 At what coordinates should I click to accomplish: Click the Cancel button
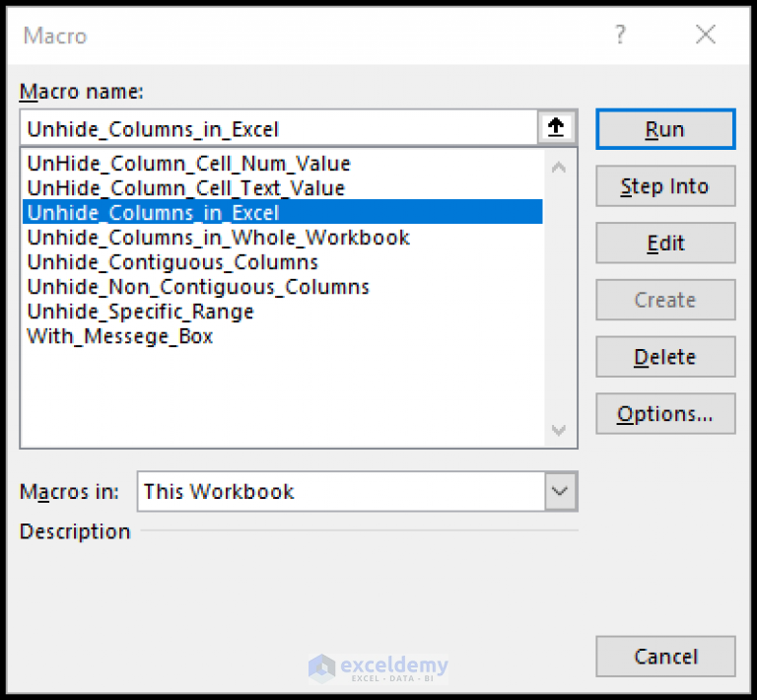pyautogui.click(x=665, y=657)
